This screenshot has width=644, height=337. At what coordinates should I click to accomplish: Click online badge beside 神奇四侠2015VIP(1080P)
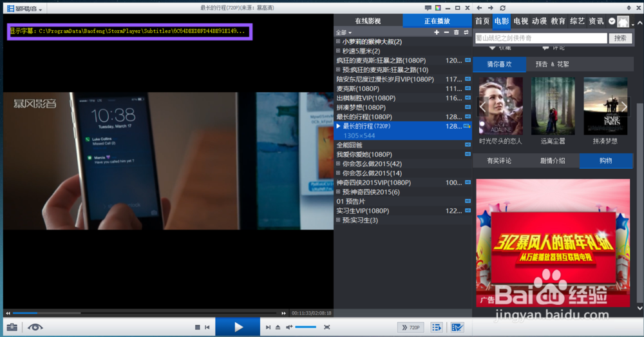(x=468, y=182)
